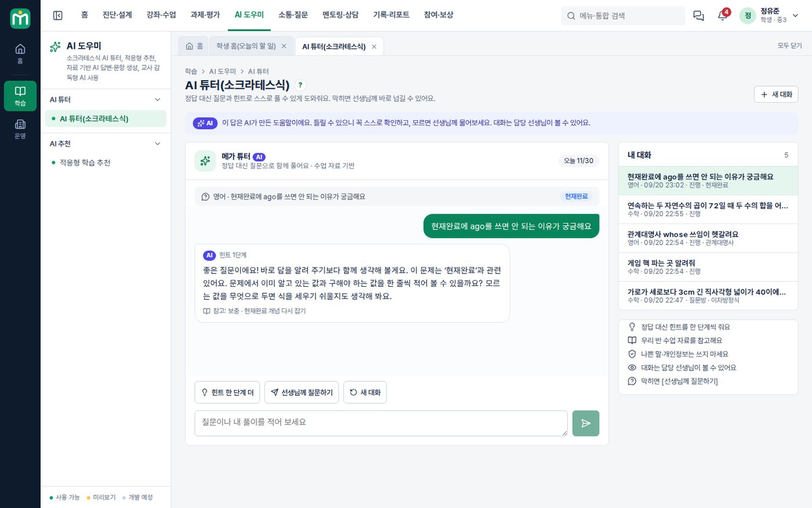Switch to 학생 홈(오늘의 할 일) tab

point(246,46)
